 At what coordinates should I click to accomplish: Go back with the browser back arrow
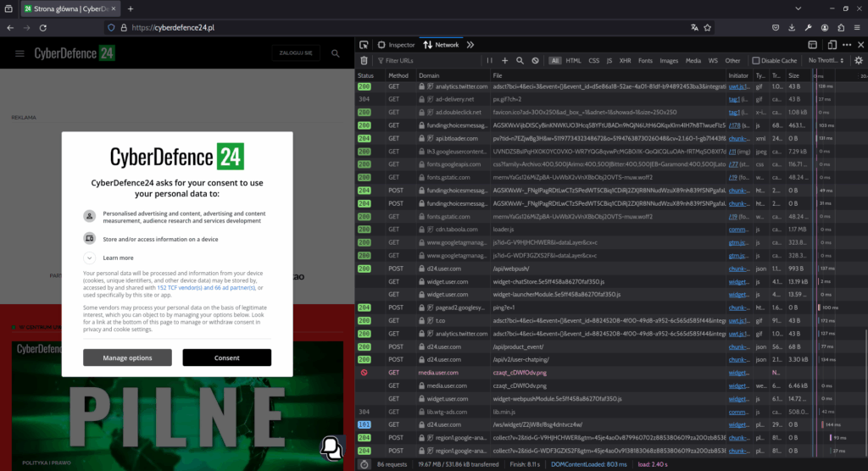tap(10, 28)
